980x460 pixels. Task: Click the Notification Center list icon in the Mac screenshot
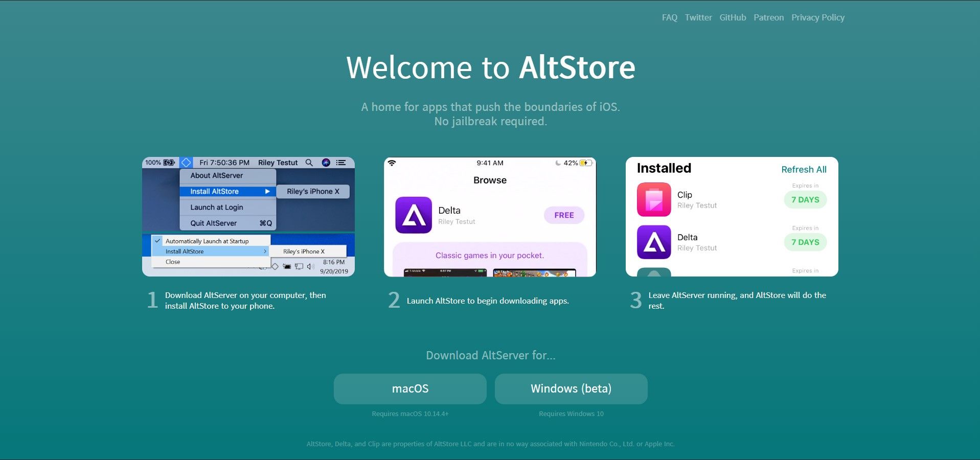[341, 163]
